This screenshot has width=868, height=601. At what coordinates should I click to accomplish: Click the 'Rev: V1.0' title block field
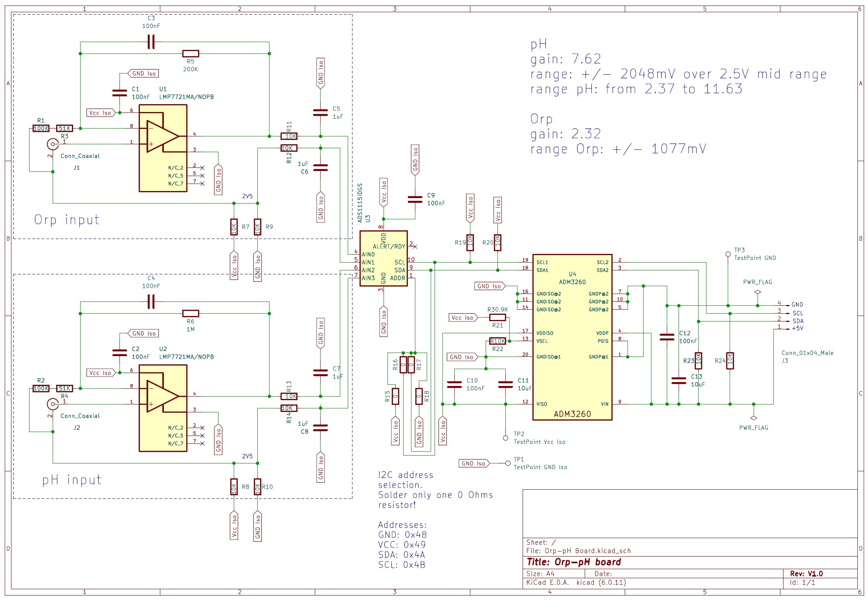(x=806, y=574)
